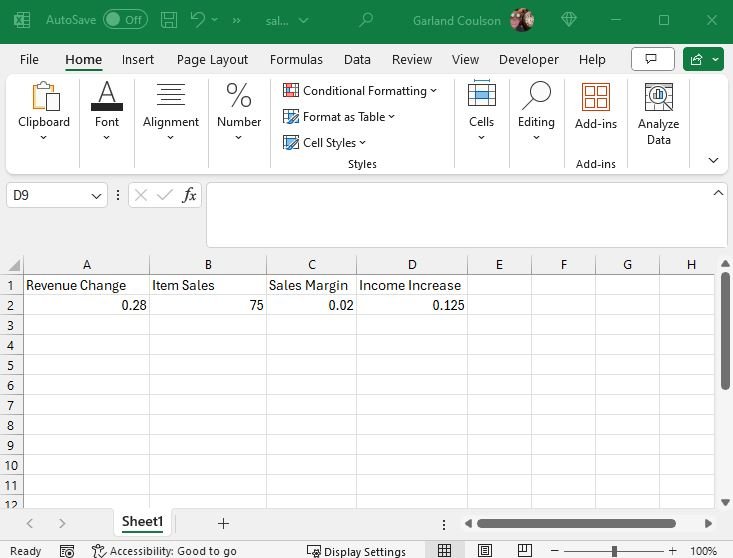Open the Name Box dropdown arrow
Viewport: 733px width, 558px height.
point(97,196)
